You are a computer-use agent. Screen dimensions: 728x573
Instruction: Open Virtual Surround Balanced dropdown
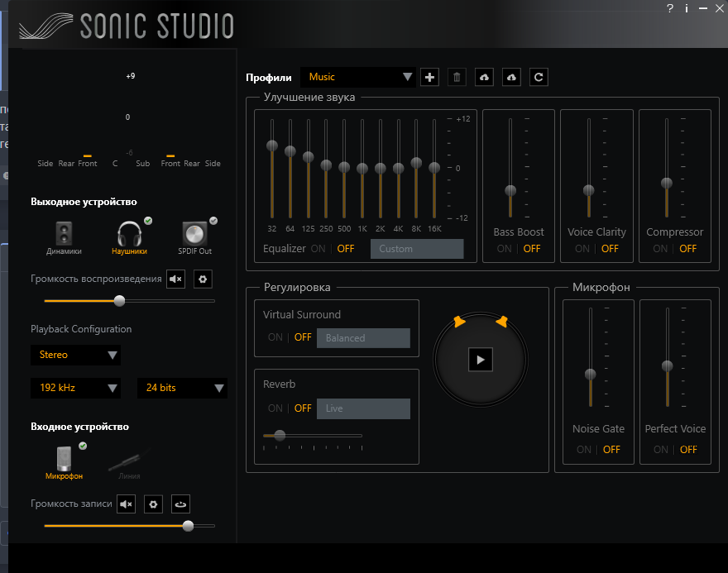(363, 338)
